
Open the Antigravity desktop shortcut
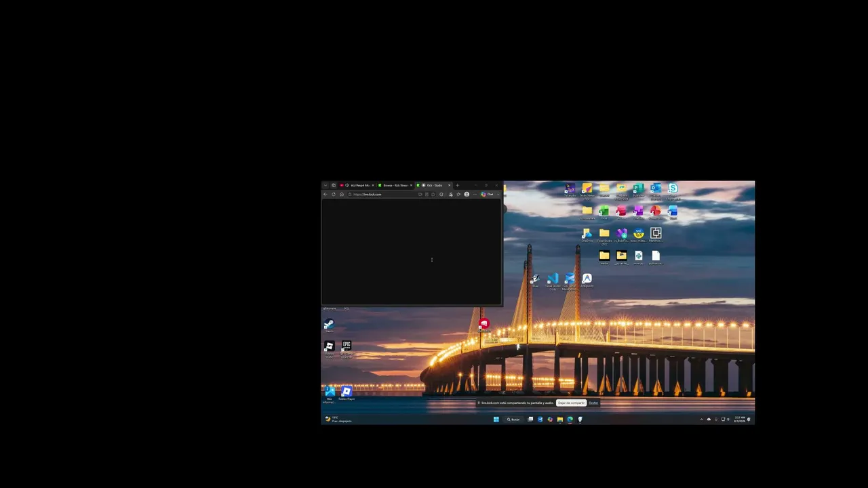[587, 280]
